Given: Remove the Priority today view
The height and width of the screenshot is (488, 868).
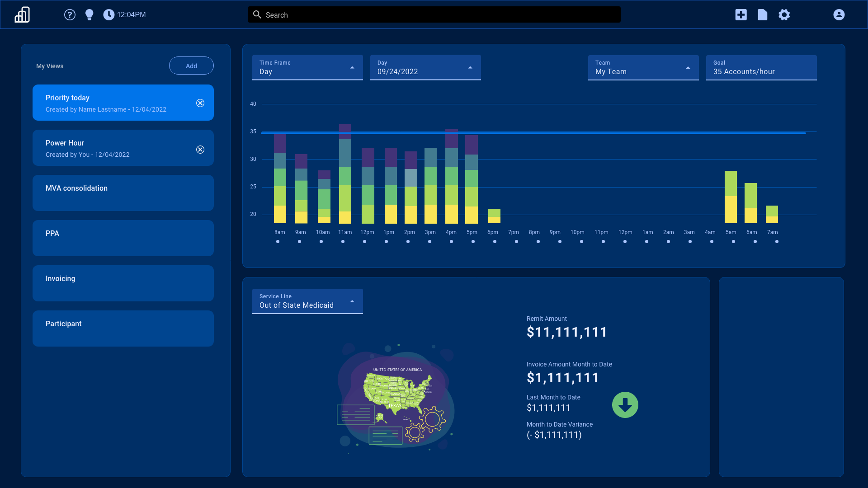Looking at the screenshot, I should point(200,103).
